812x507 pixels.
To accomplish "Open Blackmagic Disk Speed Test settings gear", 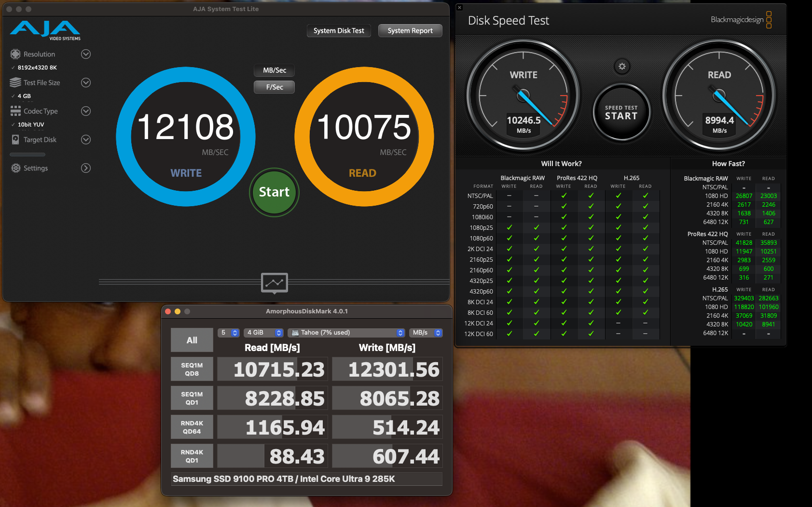I will (622, 67).
